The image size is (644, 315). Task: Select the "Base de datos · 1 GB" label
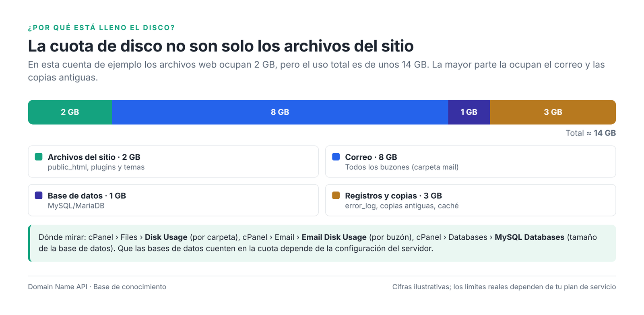pos(87,196)
